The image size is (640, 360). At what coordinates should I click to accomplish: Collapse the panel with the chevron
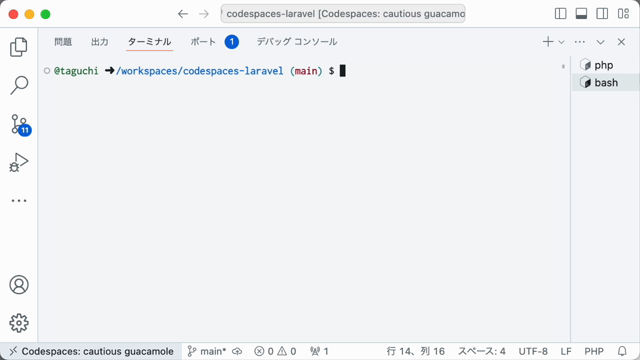tap(600, 42)
